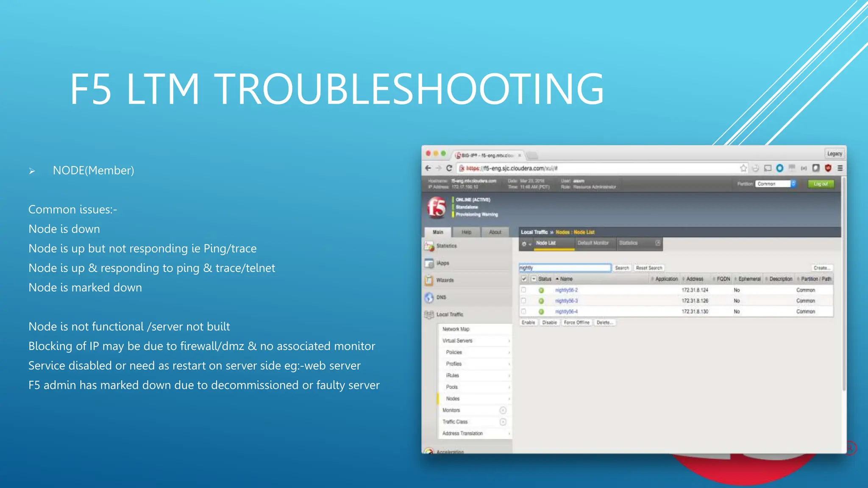Close the BIG-IP browser tab
Image resolution: width=868 pixels, height=488 pixels.
click(520, 155)
